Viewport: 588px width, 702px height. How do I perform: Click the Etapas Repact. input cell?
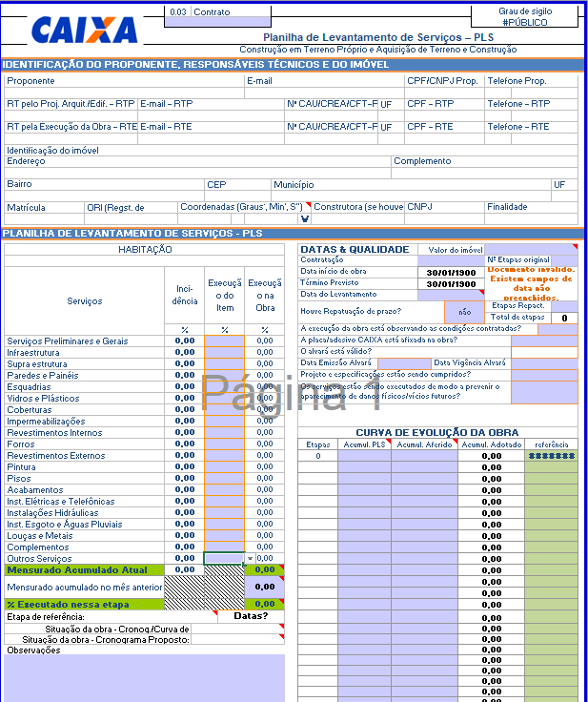click(x=564, y=306)
